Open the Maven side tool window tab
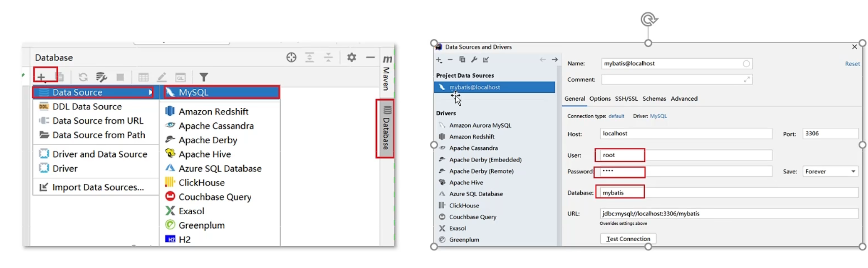868x268 pixels. pyautogui.click(x=387, y=73)
